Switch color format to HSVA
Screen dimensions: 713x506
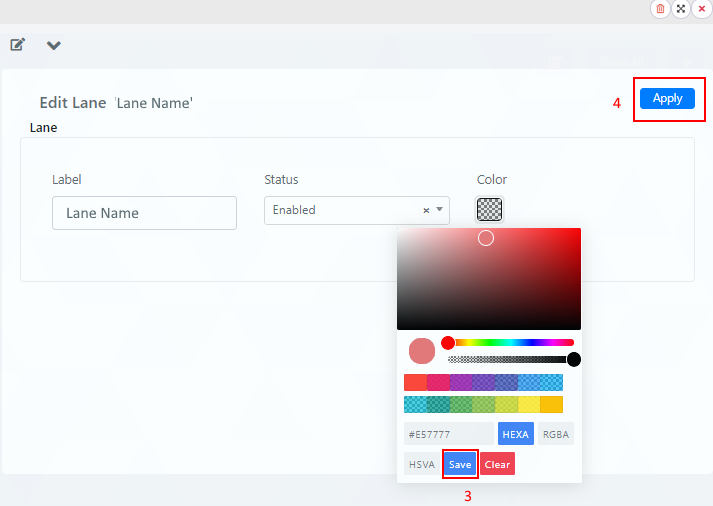tap(422, 464)
